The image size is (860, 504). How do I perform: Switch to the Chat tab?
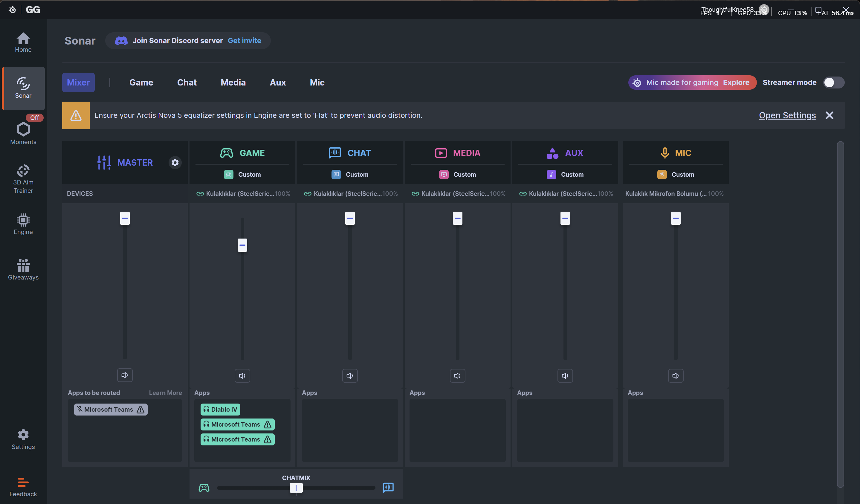click(x=187, y=83)
